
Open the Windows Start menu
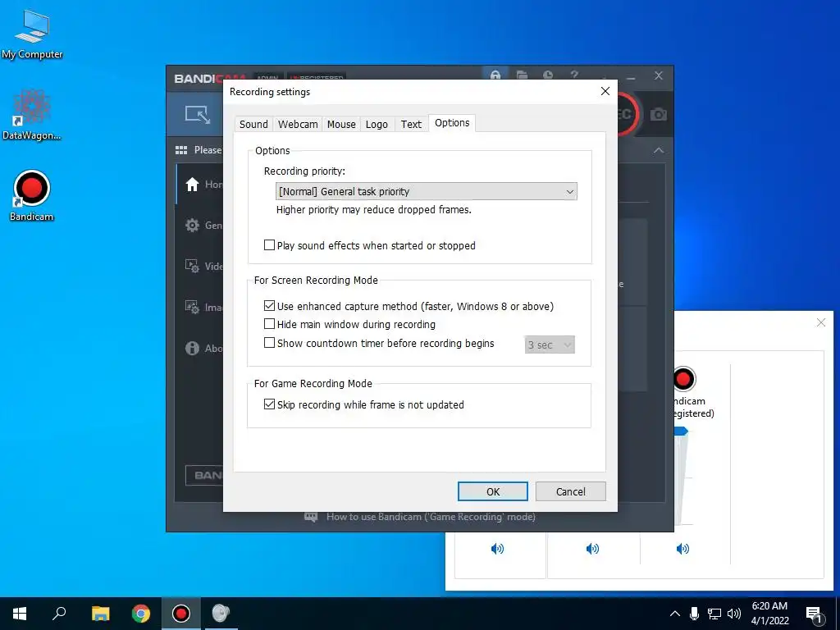tap(20, 614)
